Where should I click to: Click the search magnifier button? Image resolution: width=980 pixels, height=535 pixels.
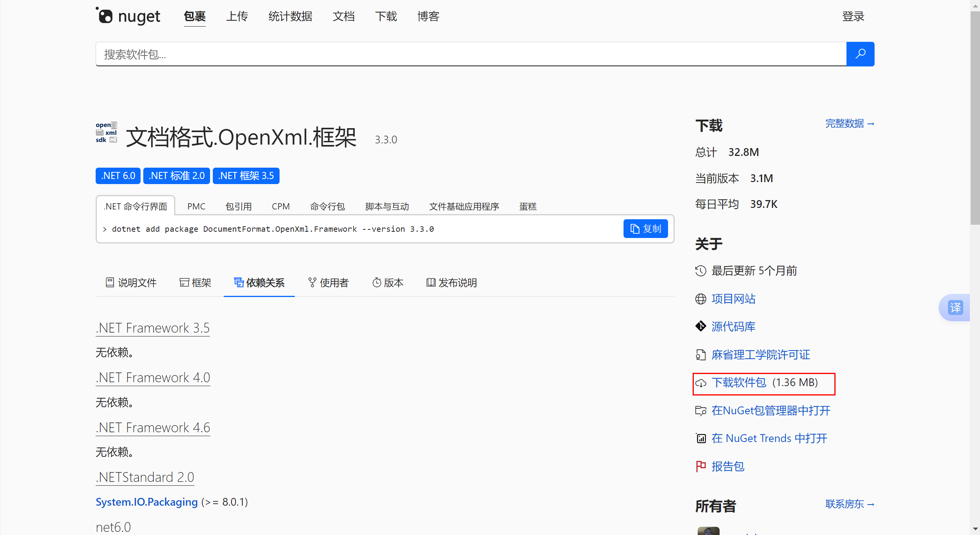click(860, 54)
